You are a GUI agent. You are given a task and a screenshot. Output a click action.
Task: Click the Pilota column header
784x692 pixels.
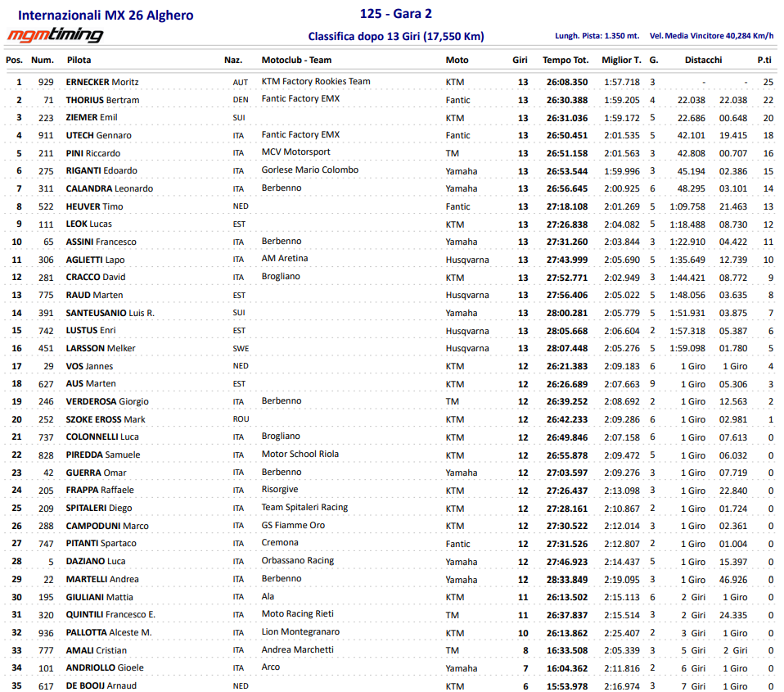pos(79,60)
